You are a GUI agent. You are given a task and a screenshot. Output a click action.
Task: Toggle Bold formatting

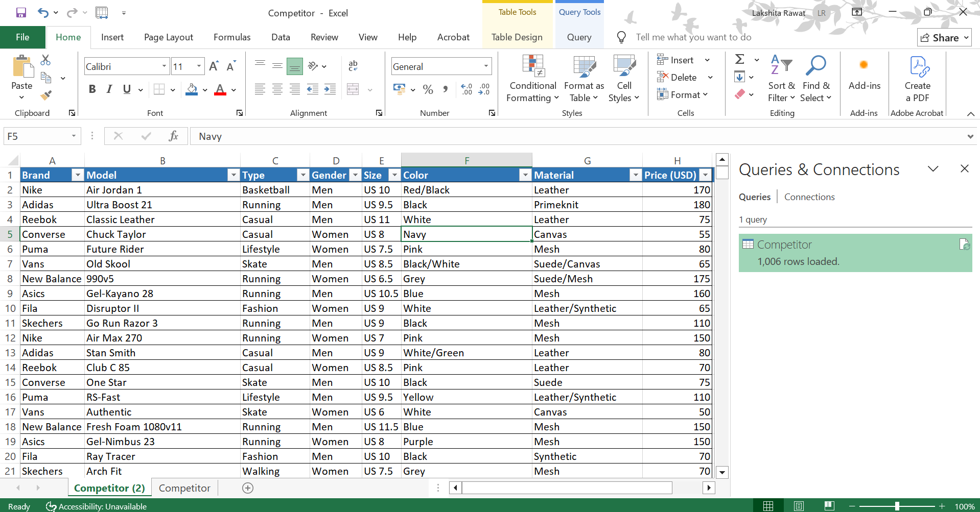(92, 89)
